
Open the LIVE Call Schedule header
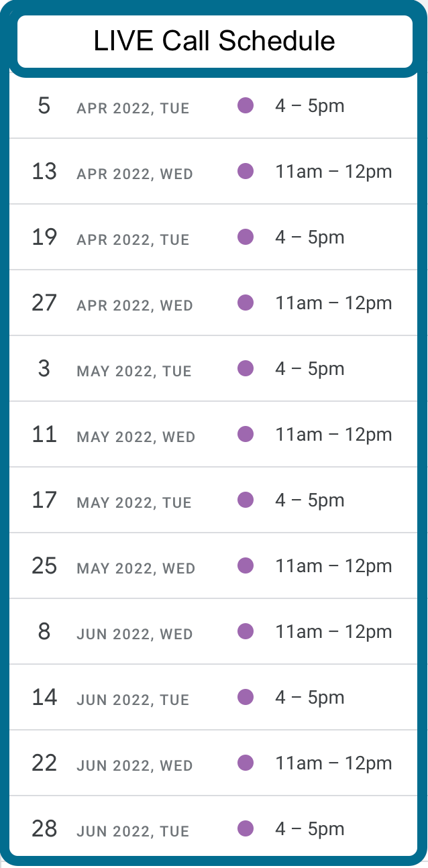215,42
